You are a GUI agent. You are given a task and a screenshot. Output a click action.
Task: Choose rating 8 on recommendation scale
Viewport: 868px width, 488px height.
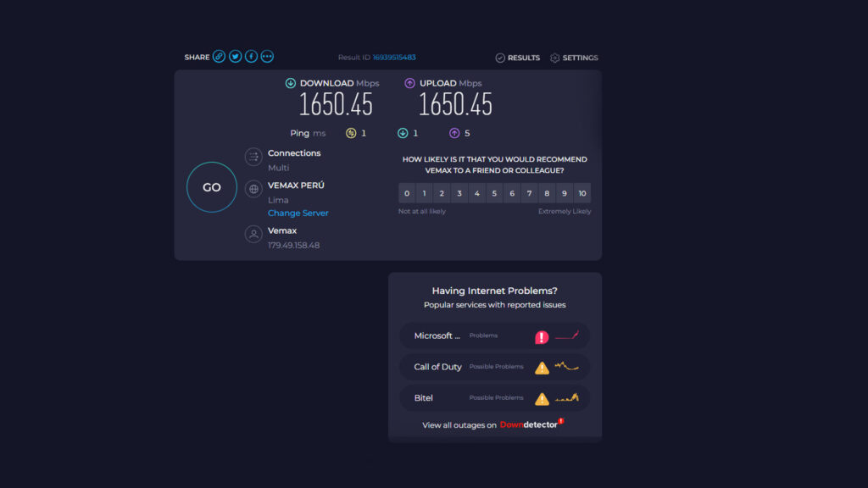pyautogui.click(x=547, y=193)
